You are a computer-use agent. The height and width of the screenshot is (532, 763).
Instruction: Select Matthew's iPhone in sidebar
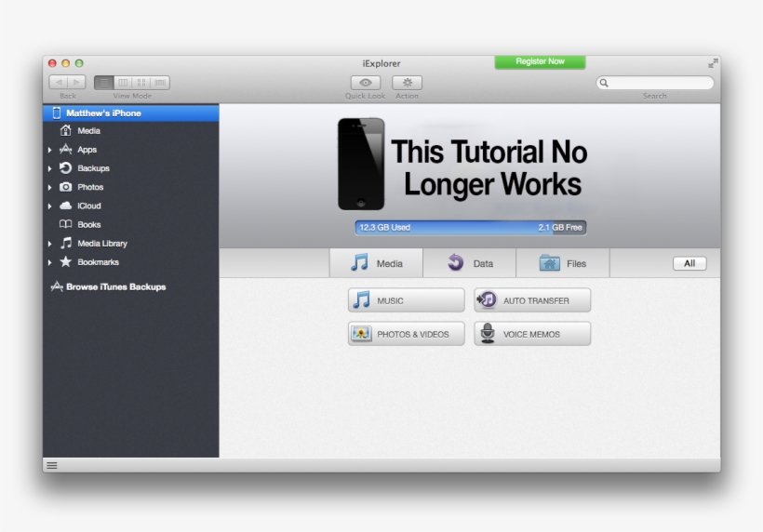point(131,113)
